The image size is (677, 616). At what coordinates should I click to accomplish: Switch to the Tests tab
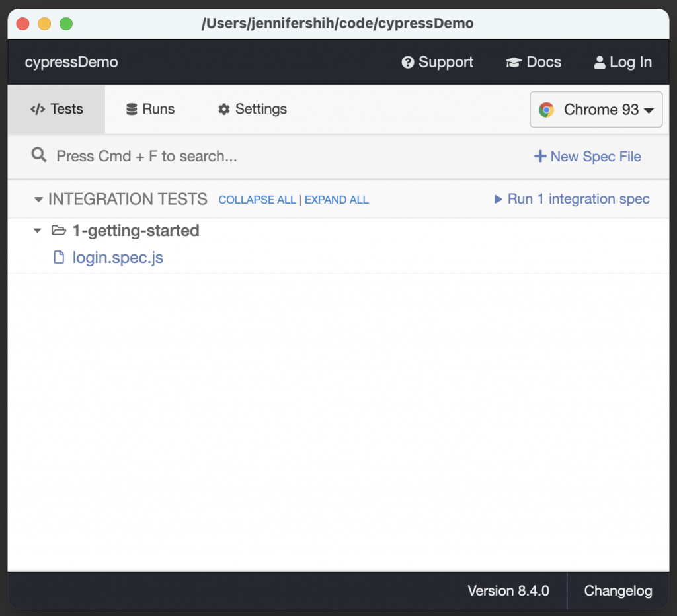click(x=57, y=109)
